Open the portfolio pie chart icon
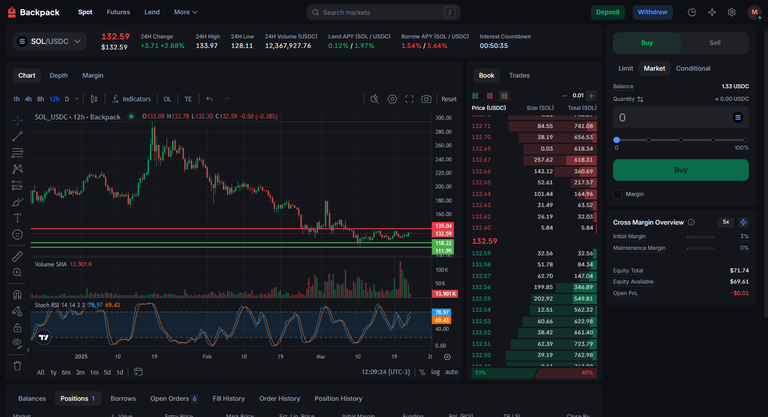The height and width of the screenshot is (417, 768). 692,12
